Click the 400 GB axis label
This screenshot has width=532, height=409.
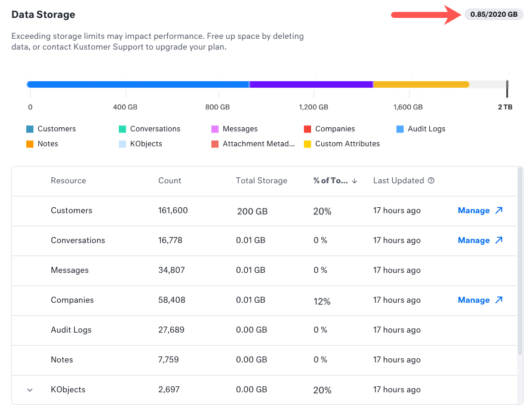point(125,107)
